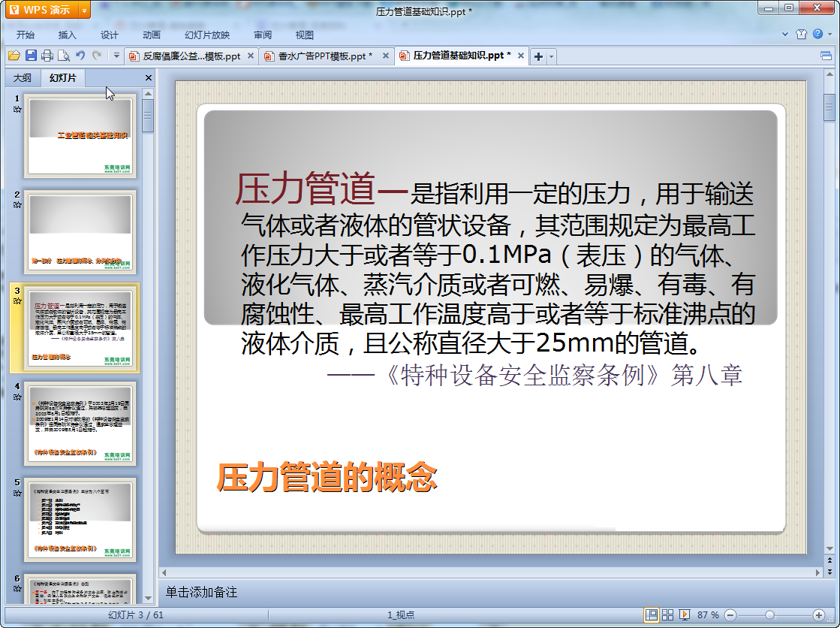Redo the last undone action
Image resolution: width=840 pixels, height=628 pixels.
click(97, 56)
